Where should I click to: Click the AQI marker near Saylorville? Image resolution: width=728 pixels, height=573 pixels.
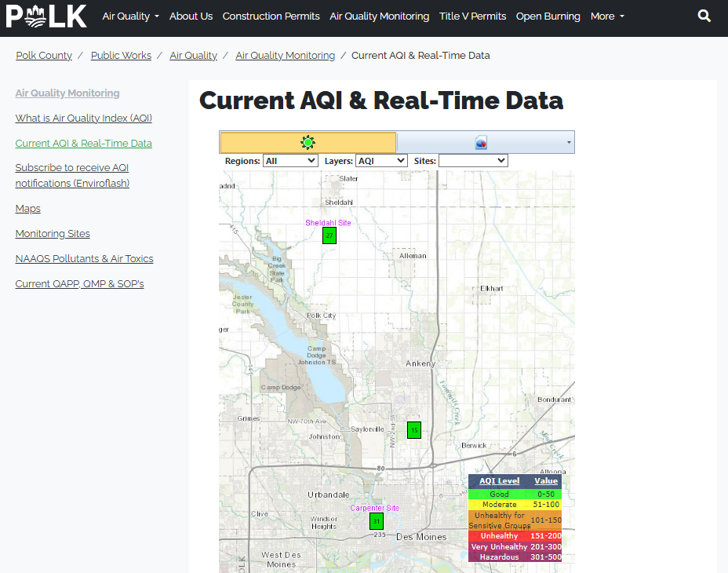414,429
